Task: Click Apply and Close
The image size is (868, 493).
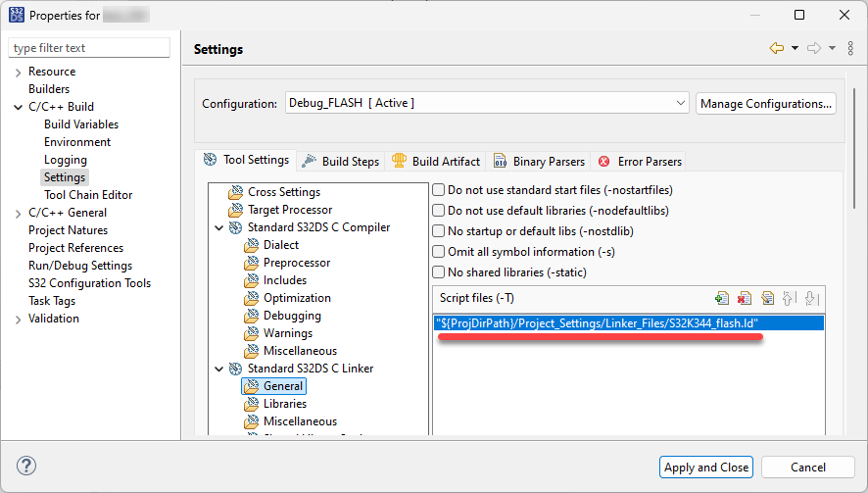Action: (x=705, y=467)
